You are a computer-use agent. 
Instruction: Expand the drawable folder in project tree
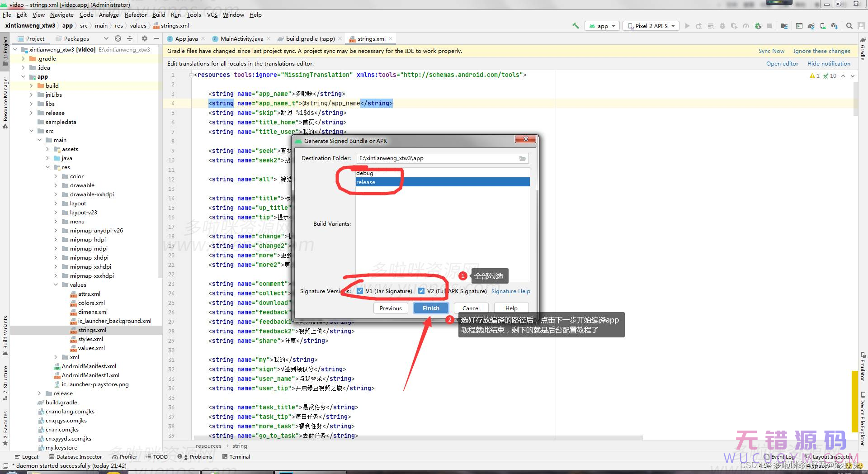(x=56, y=185)
